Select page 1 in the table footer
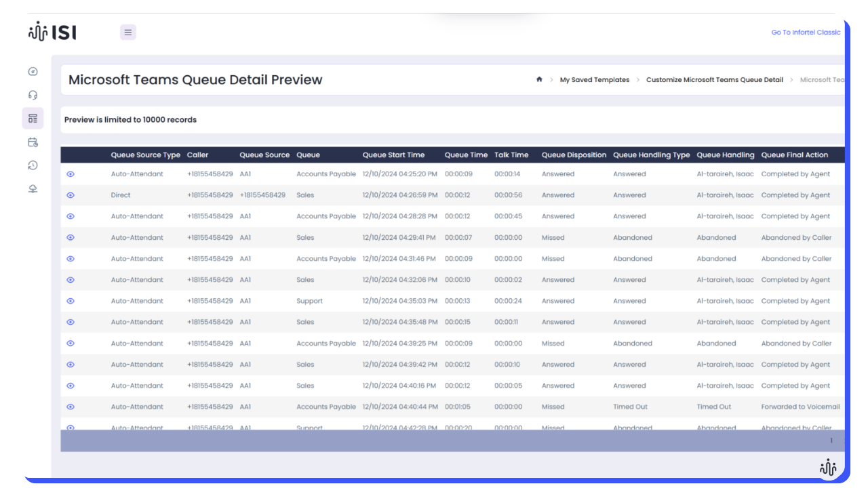Viewport: 868px width, 488px height. click(831, 441)
